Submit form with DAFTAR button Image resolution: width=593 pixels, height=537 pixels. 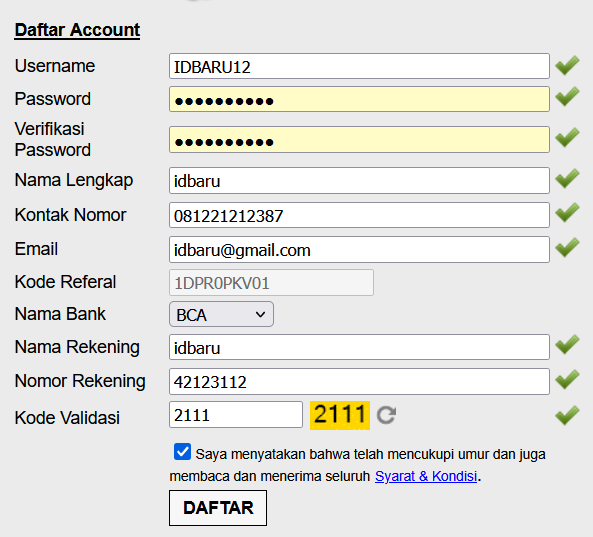click(218, 508)
